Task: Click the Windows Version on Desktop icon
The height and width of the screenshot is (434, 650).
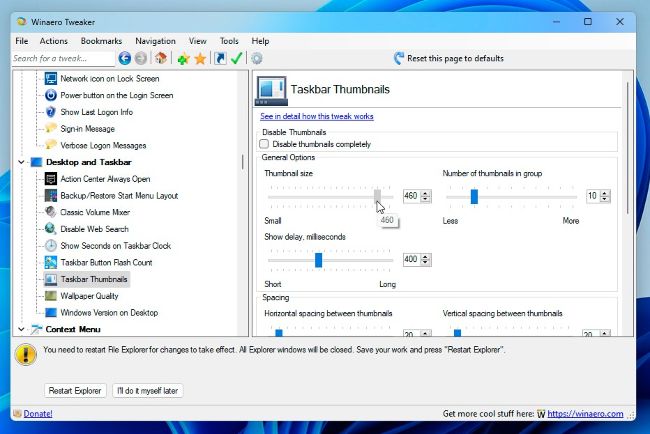Action: click(51, 313)
